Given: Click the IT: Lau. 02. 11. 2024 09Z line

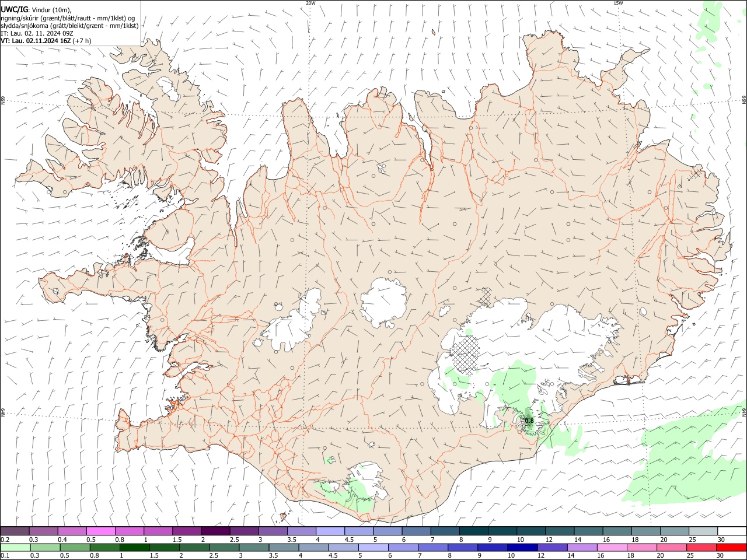Looking at the screenshot, I should [x=37, y=33].
